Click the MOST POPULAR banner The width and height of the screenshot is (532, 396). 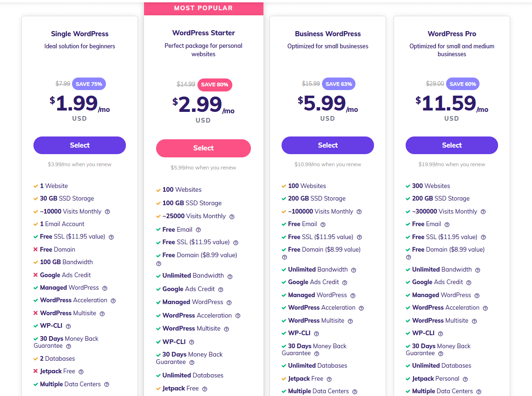click(204, 8)
